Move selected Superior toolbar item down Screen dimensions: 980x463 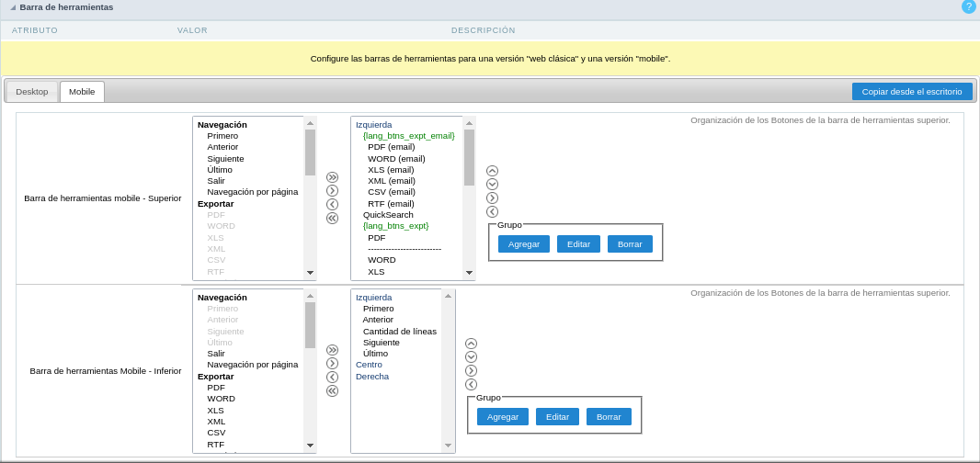click(492, 184)
